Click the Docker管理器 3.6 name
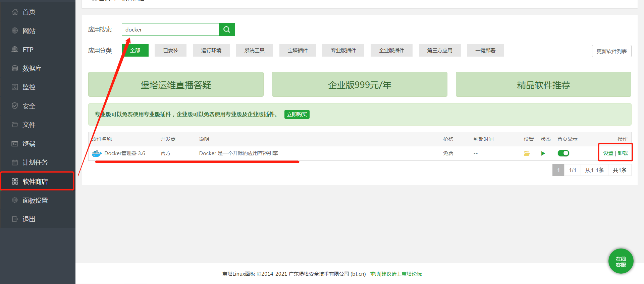This screenshot has width=644, height=284. coord(125,153)
